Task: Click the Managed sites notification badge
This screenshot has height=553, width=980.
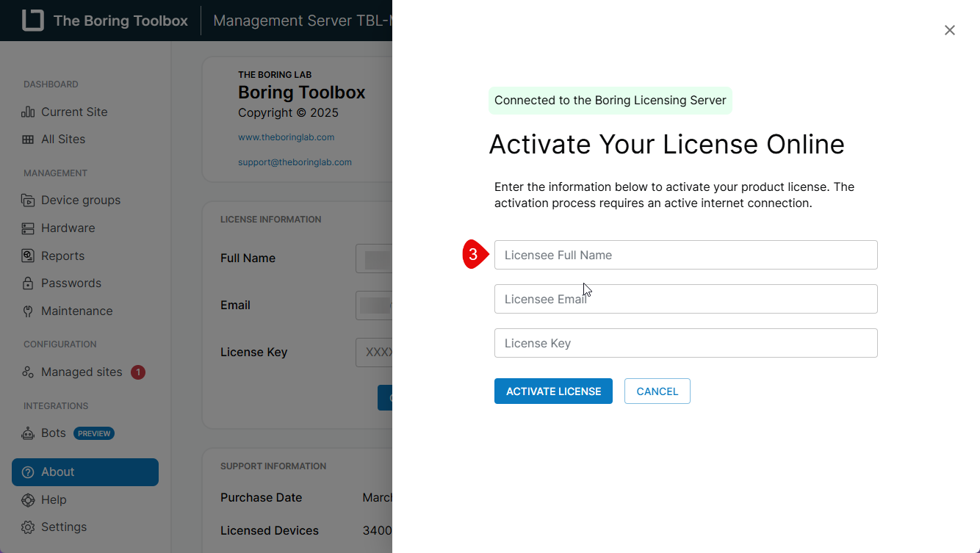Action: 137,372
